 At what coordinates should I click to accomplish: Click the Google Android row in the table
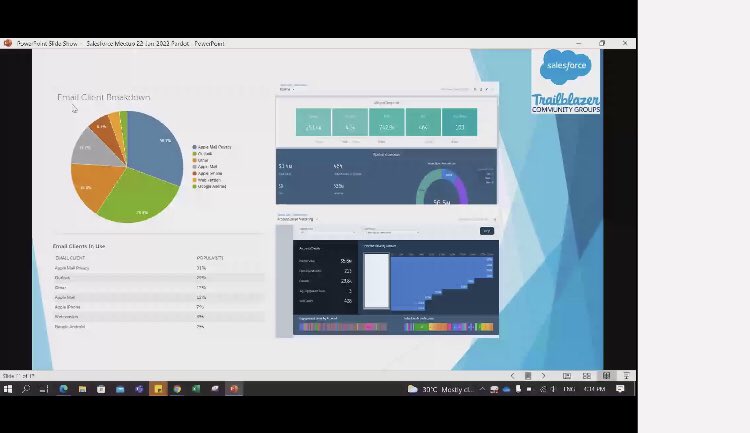click(158, 326)
